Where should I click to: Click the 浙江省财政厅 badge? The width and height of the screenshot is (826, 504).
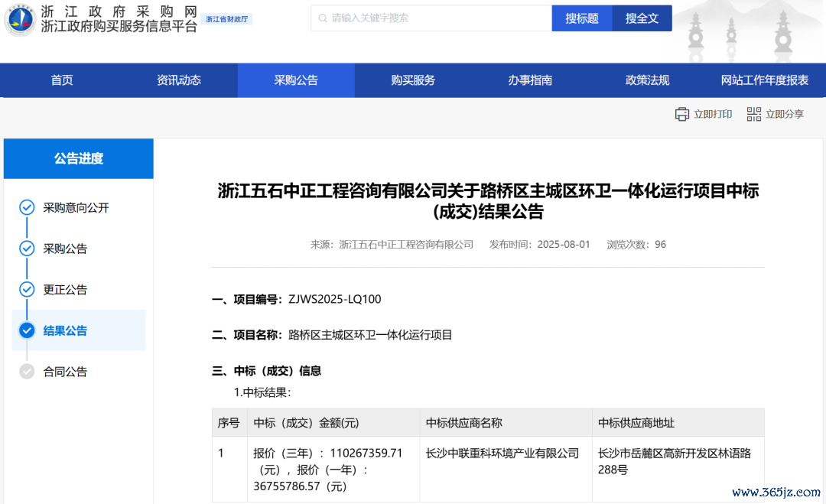point(226,19)
